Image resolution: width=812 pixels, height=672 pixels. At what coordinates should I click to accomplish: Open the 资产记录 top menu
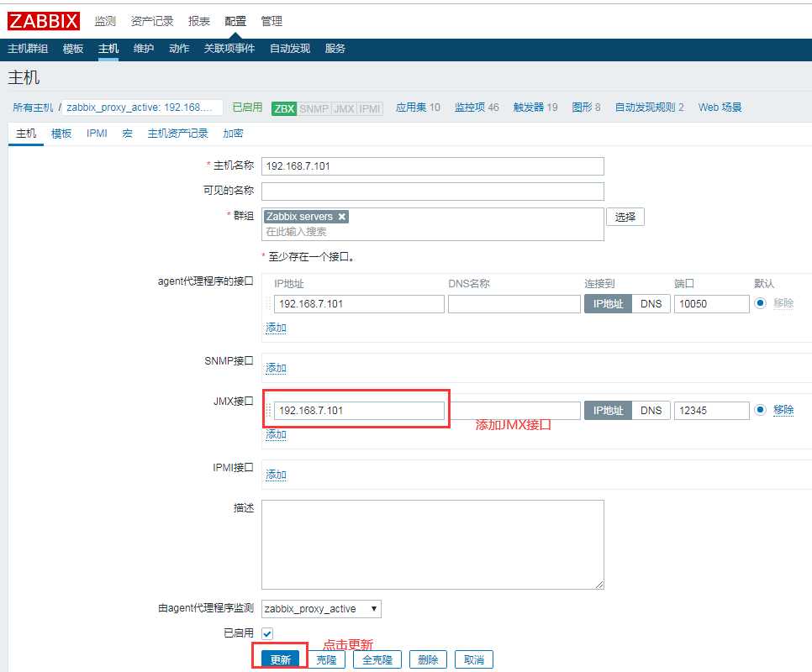[x=152, y=21]
